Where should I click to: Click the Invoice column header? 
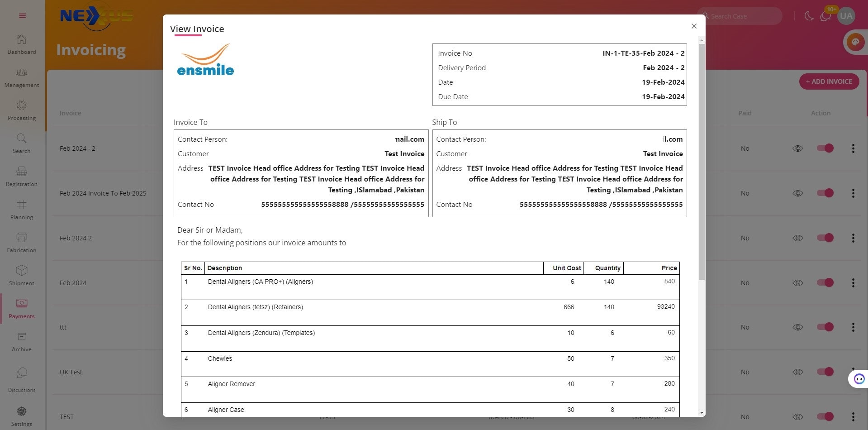pyautogui.click(x=71, y=113)
